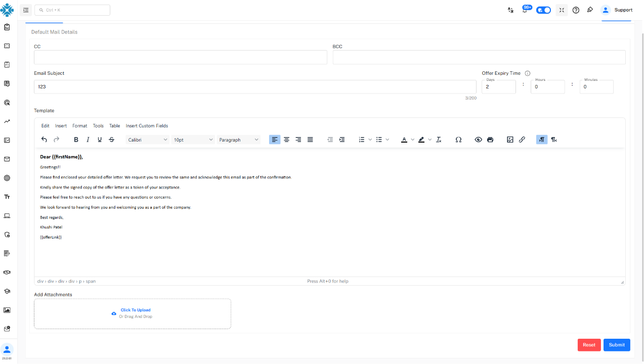Toggle italic formatting
This screenshot has height=364, width=644.
pyautogui.click(x=88, y=140)
